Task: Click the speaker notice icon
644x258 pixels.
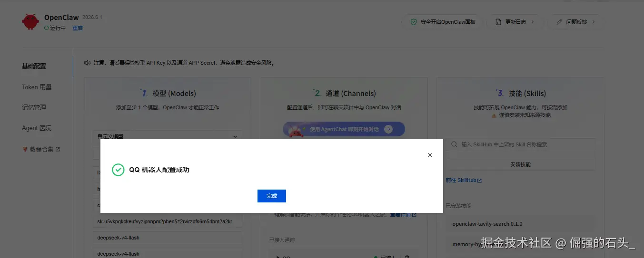Action: point(87,62)
